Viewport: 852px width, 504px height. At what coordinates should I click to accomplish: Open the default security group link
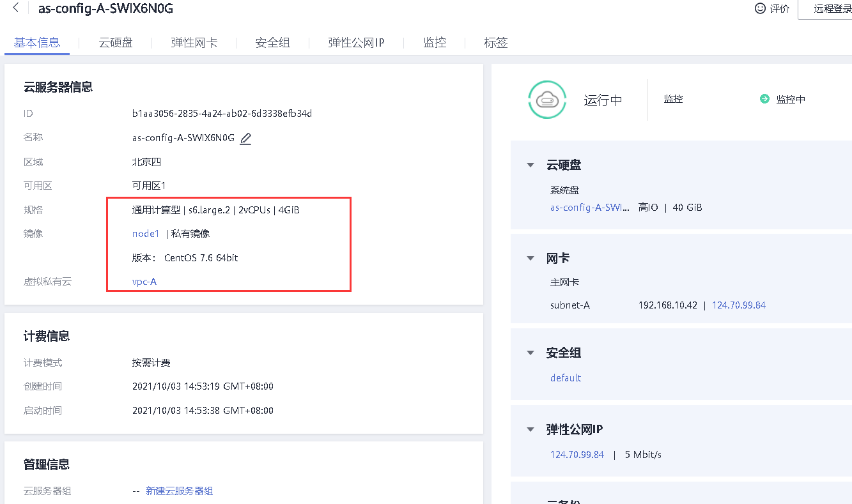pos(566,378)
